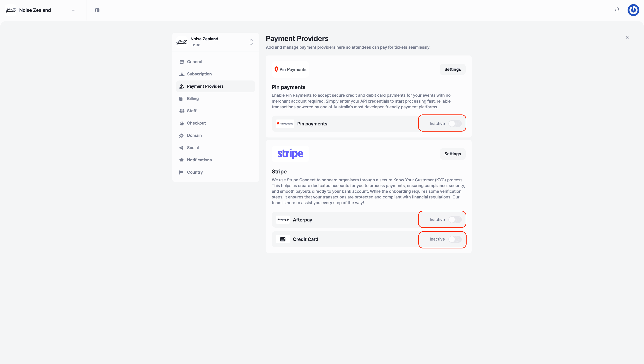The width and height of the screenshot is (644, 364).
Task: Click the Domain globe icon
Action: tap(182, 136)
